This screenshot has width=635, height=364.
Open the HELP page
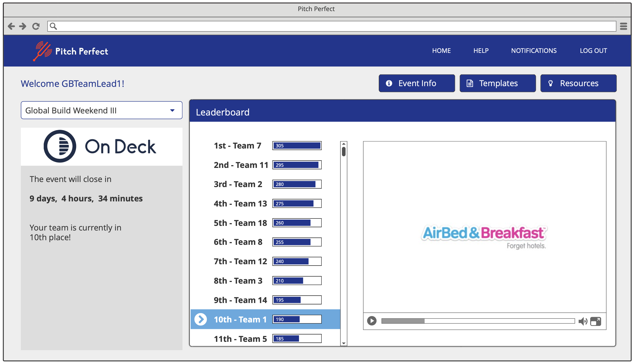pos(481,51)
